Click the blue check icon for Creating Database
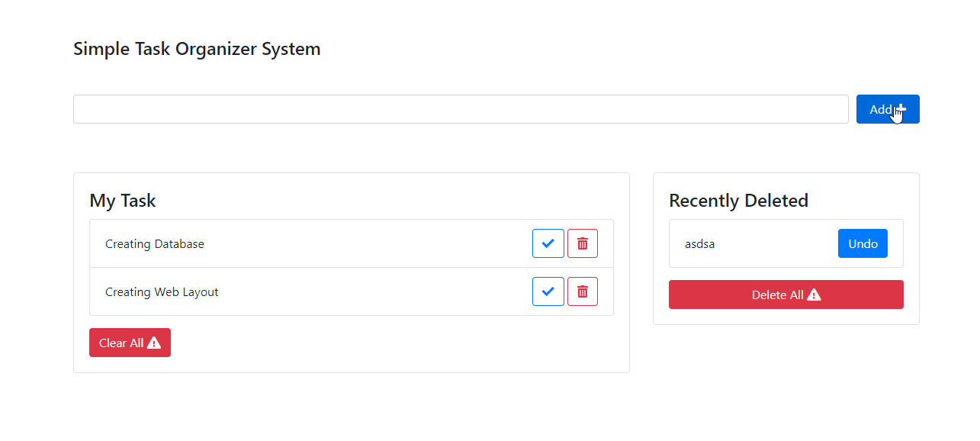Screen dimensions: 980x441 548,243
